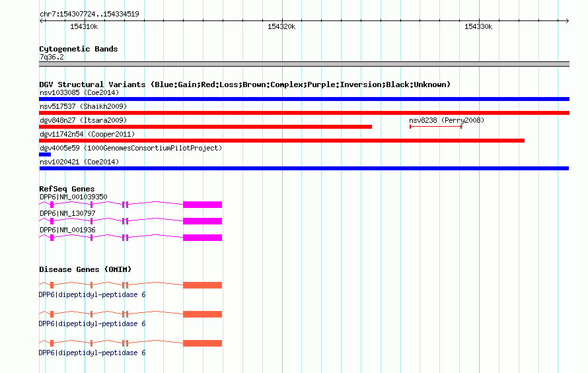Click the DPP6|NM_130797 transcript label
This screenshot has width=588, height=373.
coord(67,213)
